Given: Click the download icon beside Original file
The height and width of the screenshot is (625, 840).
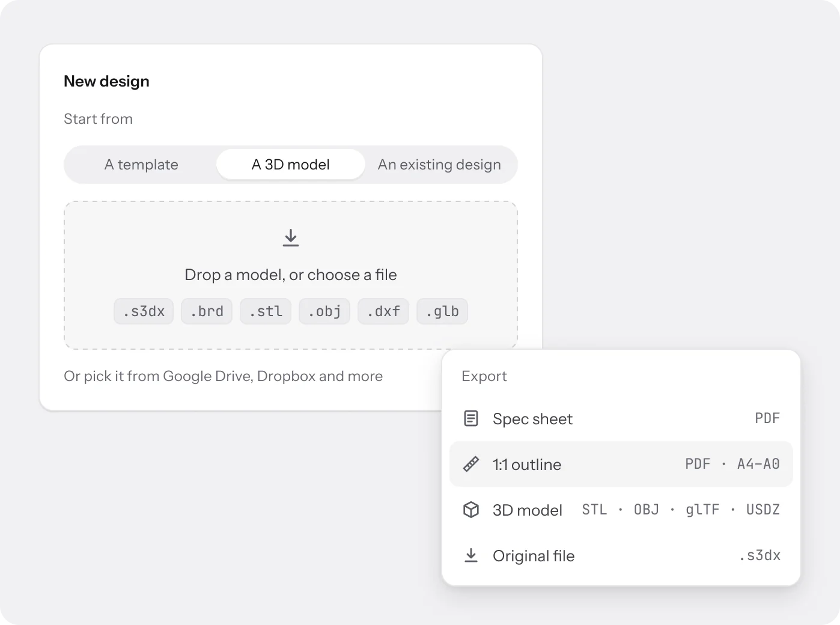Looking at the screenshot, I should click(471, 555).
